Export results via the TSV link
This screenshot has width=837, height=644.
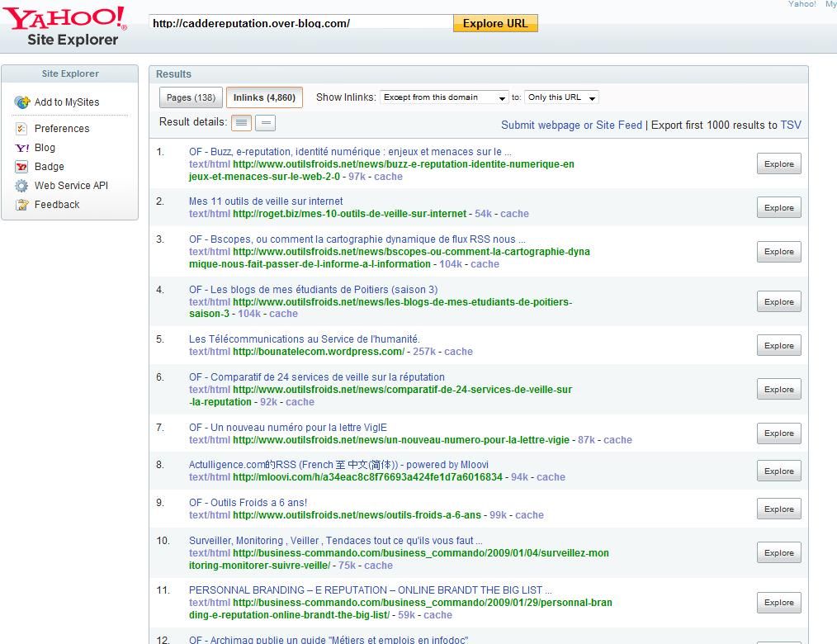pyautogui.click(x=791, y=125)
